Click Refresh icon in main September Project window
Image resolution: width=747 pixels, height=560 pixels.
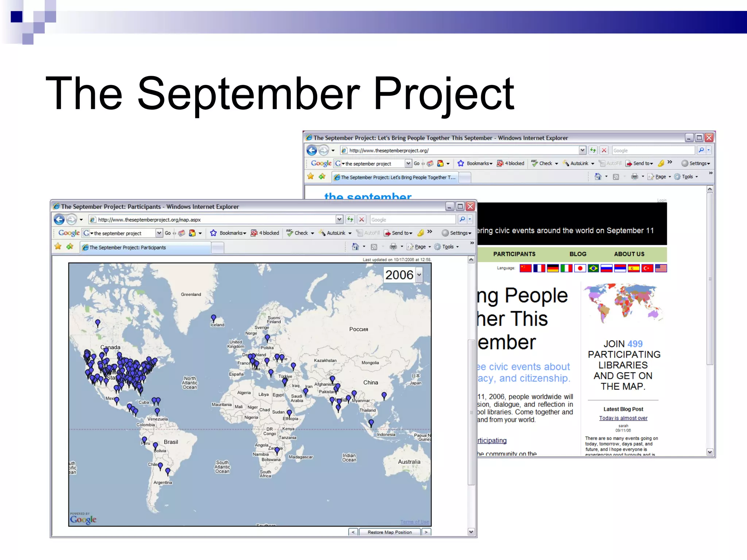pyautogui.click(x=593, y=150)
